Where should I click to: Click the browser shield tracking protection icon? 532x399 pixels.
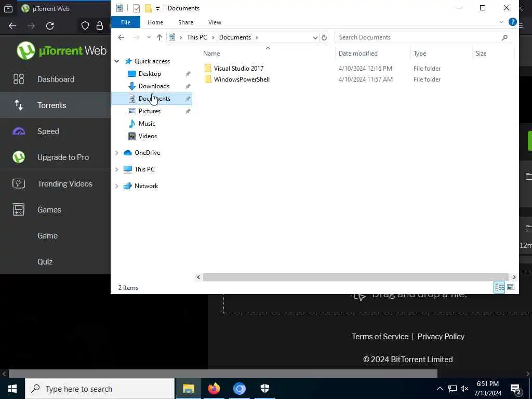[x=85, y=26]
